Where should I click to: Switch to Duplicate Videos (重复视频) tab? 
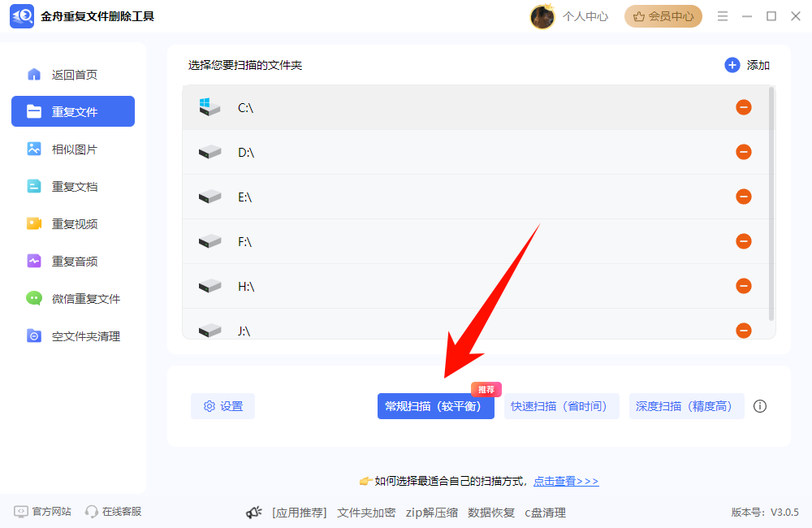[x=73, y=224]
